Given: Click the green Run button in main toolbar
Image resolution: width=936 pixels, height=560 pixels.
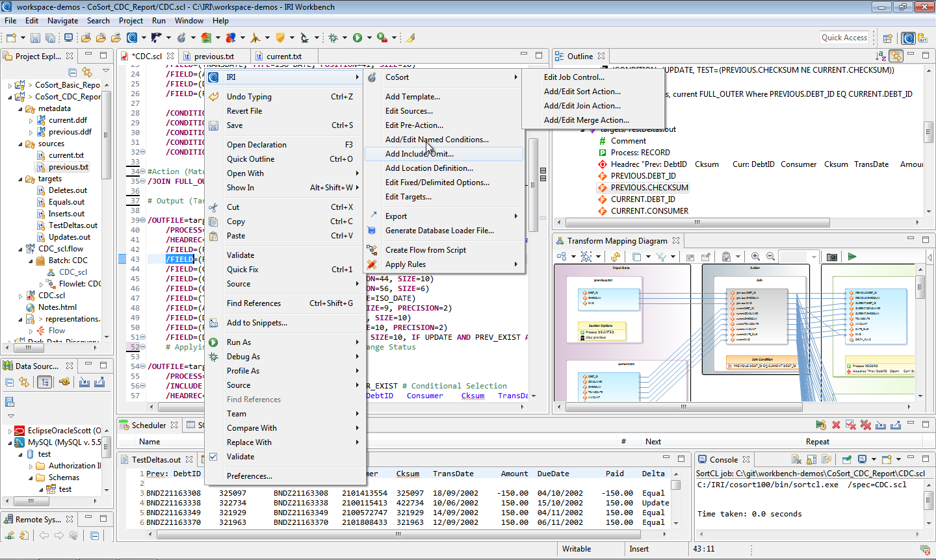Looking at the screenshot, I should click(357, 38).
